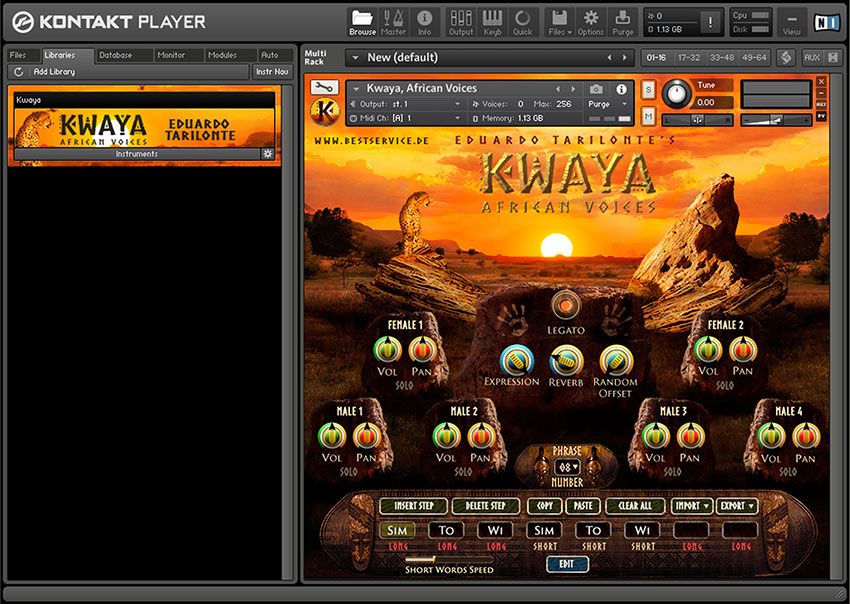850x604 pixels.
Task: Adjust the Short Words Speed slider
Action: 449,558
